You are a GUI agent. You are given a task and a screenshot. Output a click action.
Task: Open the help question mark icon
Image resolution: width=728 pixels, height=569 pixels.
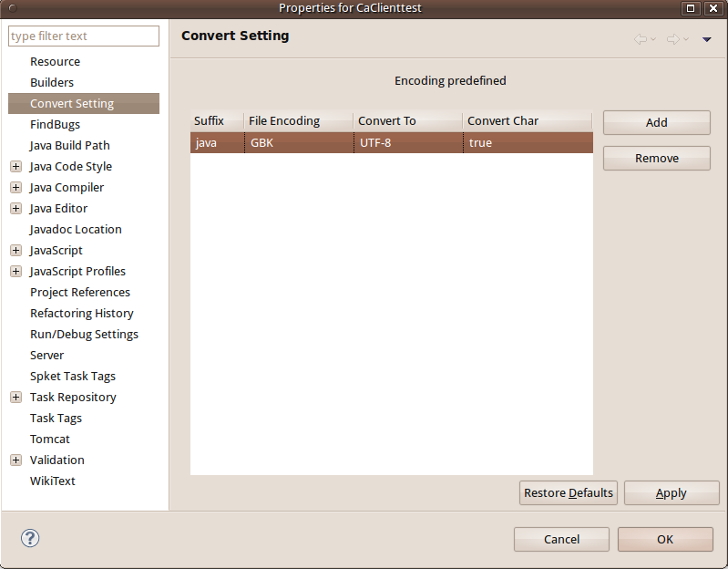click(x=30, y=538)
